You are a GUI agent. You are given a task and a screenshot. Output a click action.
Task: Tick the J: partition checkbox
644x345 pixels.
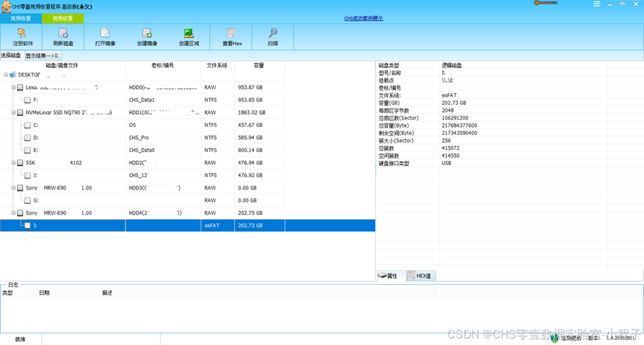pos(27,176)
